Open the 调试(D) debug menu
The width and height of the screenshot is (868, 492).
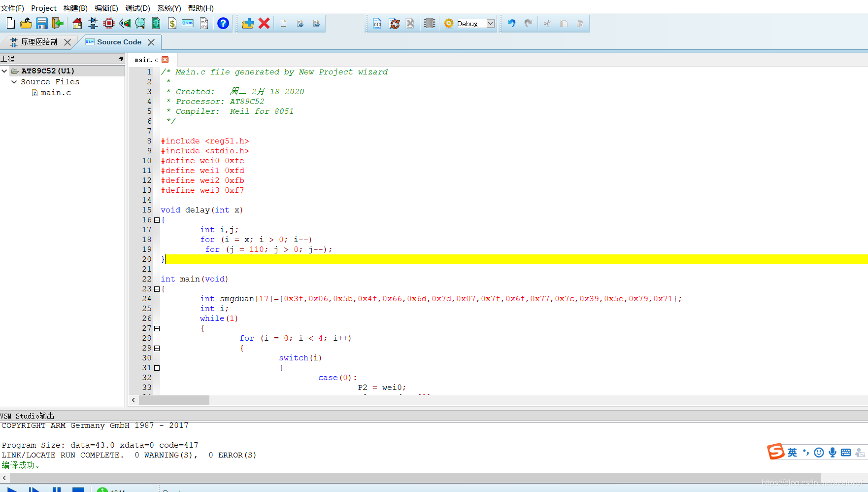(x=137, y=8)
